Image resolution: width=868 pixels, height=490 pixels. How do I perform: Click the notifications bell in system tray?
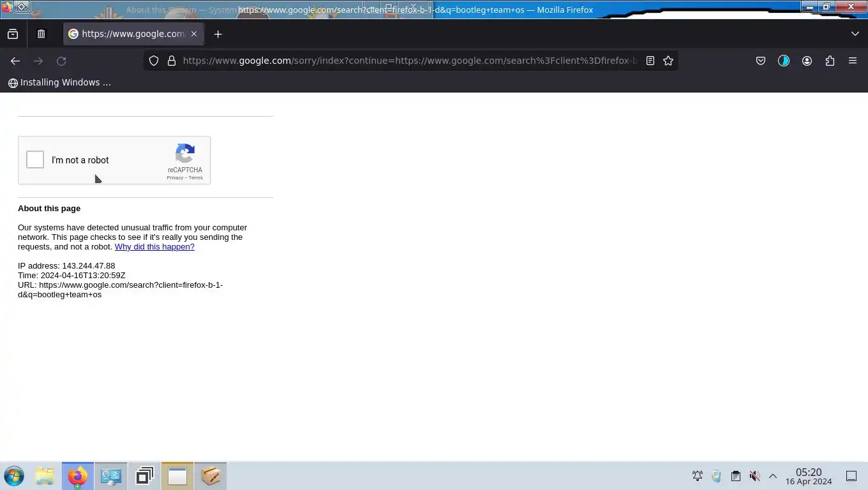(698, 476)
